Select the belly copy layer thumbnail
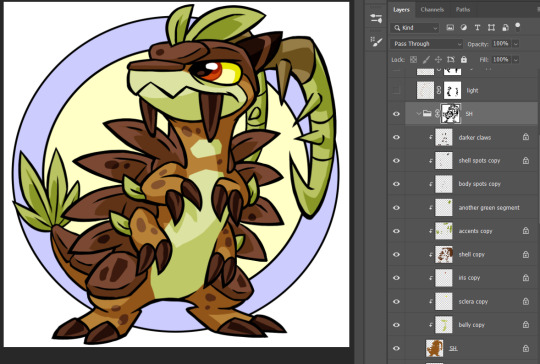 (444, 325)
